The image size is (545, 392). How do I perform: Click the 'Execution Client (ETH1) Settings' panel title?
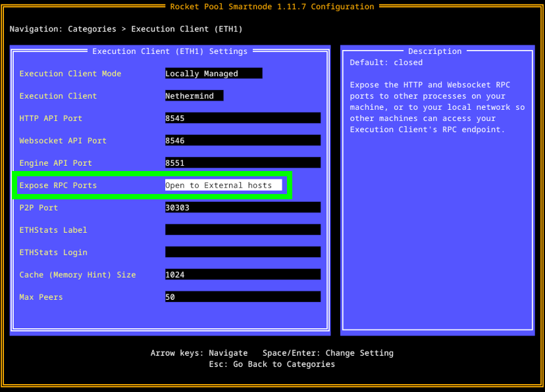coord(170,51)
